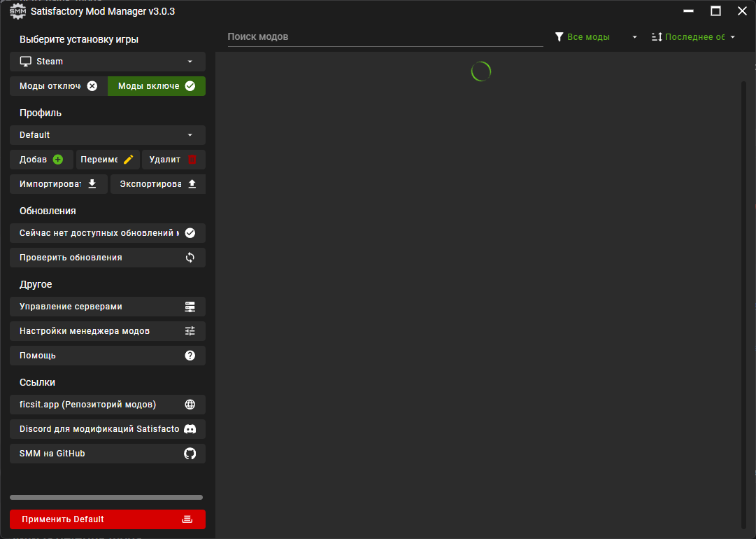Screen dimensions: 756x539
Task: Rename profile with Переименовать button
Action: tap(108, 159)
